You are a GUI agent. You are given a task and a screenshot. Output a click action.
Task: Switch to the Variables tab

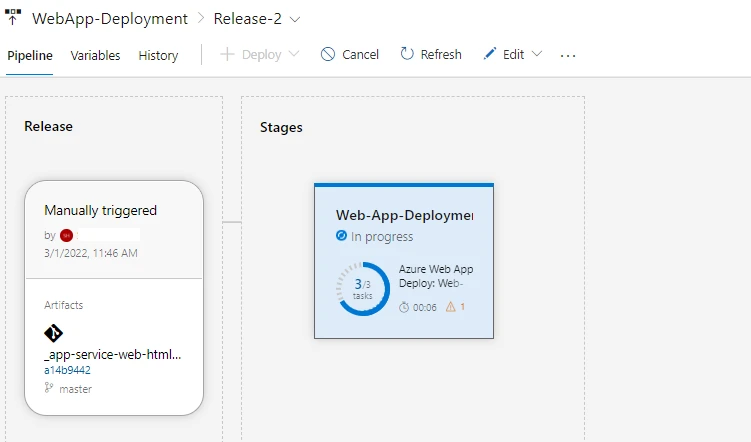[95, 56]
